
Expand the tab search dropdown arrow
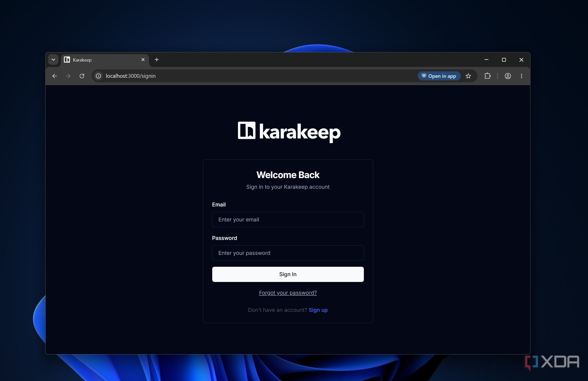(x=53, y=60)
